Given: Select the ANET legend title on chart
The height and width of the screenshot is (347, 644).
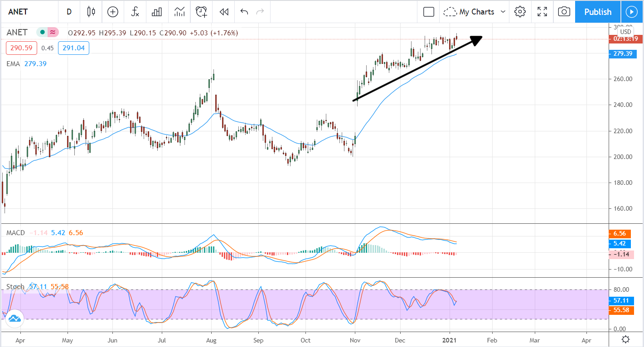Looking at the screenshot, I should (17, 33).
